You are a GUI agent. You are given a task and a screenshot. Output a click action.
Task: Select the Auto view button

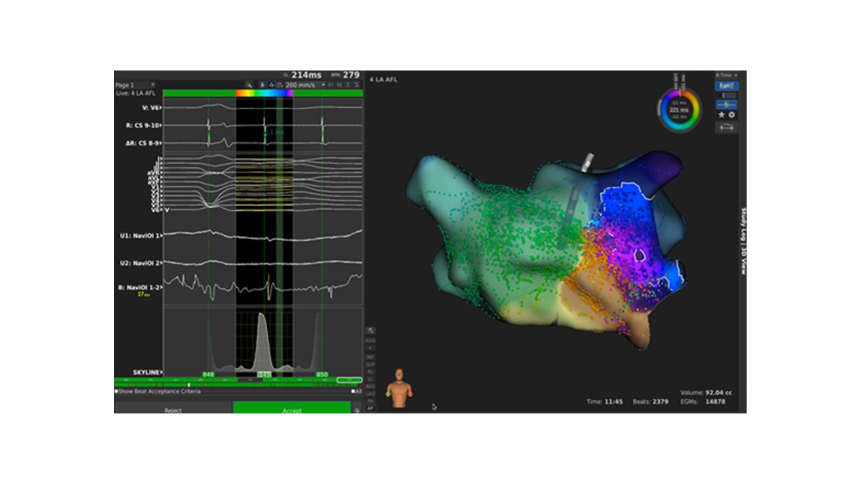click(x=371, y=340)
